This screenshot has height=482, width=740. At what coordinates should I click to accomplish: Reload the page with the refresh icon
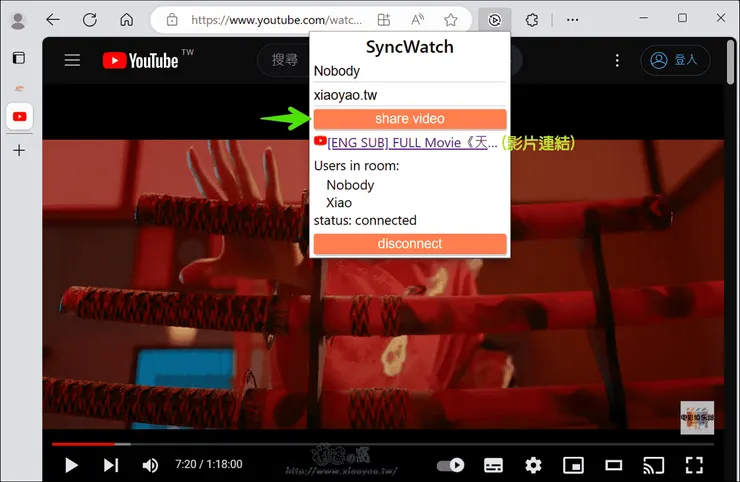(90, 20)
